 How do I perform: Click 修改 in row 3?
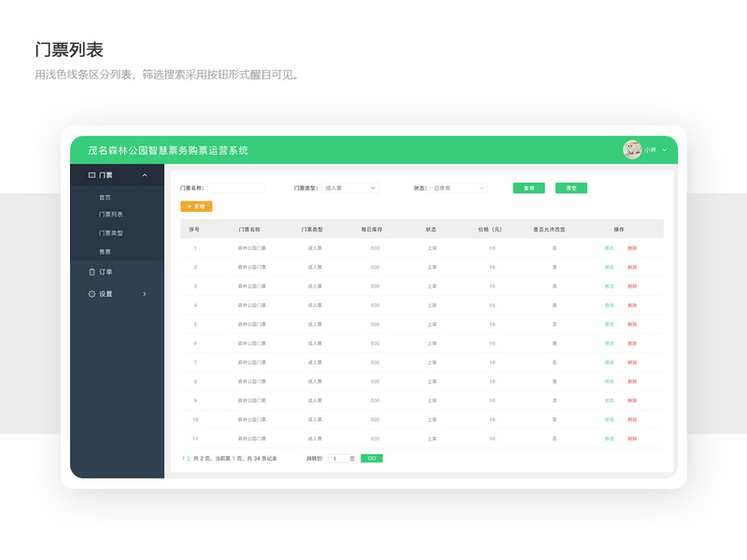(610, 287)
